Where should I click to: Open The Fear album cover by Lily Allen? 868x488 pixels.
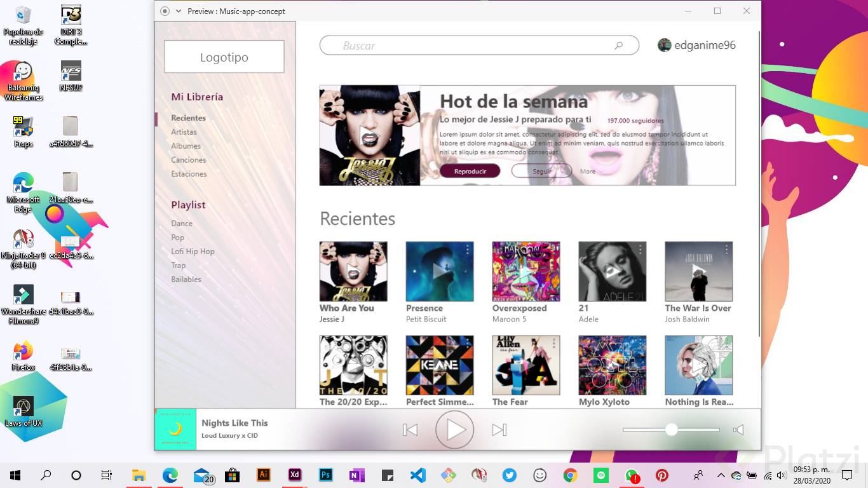point(526,365)
